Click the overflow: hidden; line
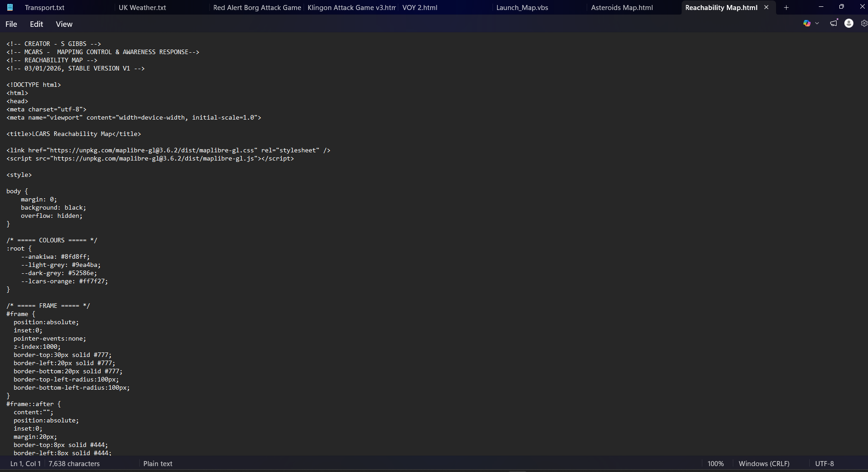 (x=51, y=216)
